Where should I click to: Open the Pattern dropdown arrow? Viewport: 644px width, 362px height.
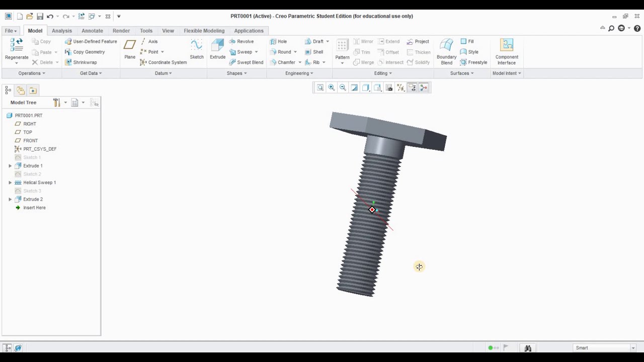click(342, 63)
